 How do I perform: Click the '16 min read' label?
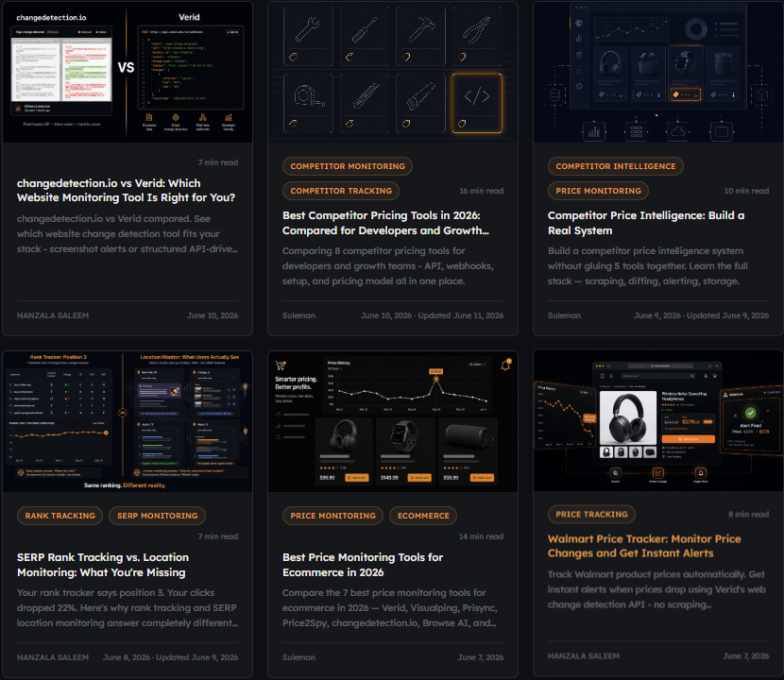click(x=482, y=191)
